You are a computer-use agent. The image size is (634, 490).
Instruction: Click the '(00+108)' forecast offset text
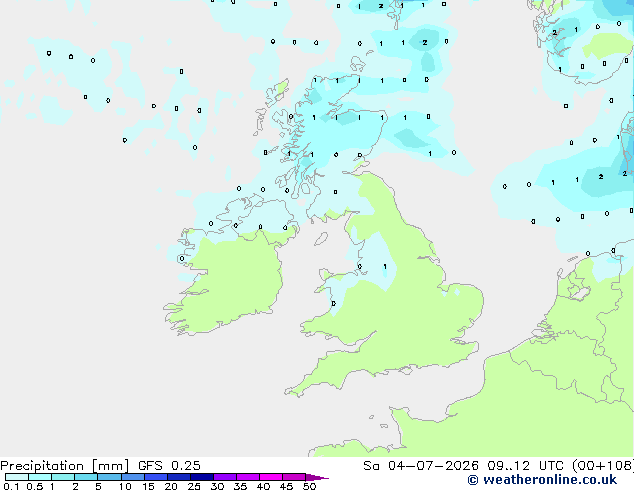coord(603,466)
